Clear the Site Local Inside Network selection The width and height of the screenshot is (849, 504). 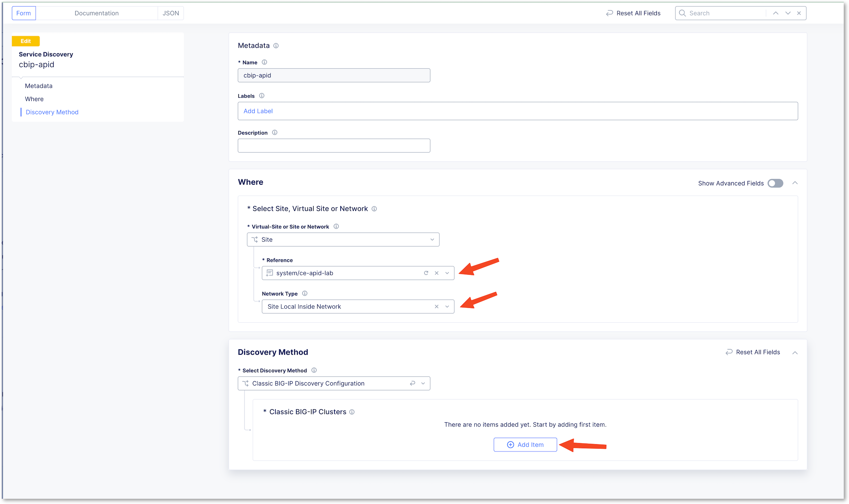coord(436,306)
